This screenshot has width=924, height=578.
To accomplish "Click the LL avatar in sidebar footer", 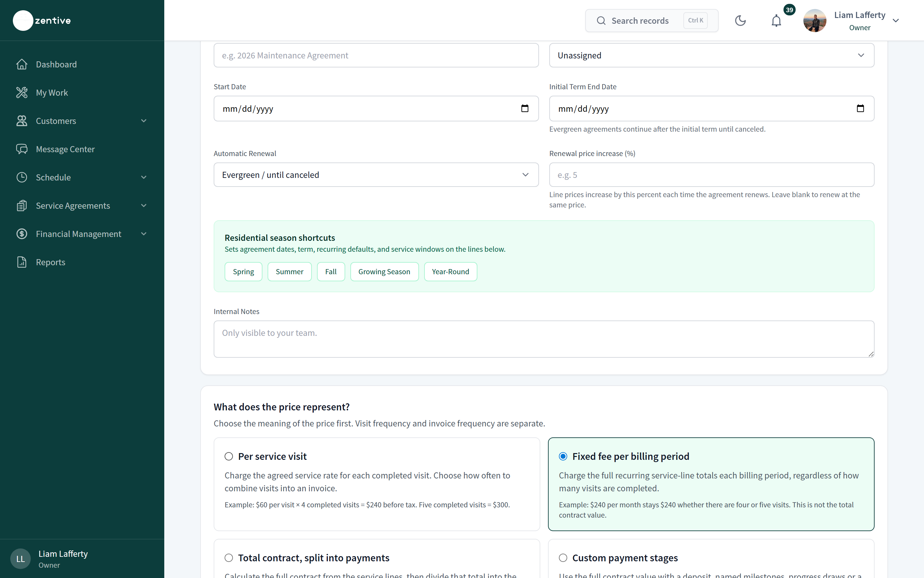I will [21, 559].
